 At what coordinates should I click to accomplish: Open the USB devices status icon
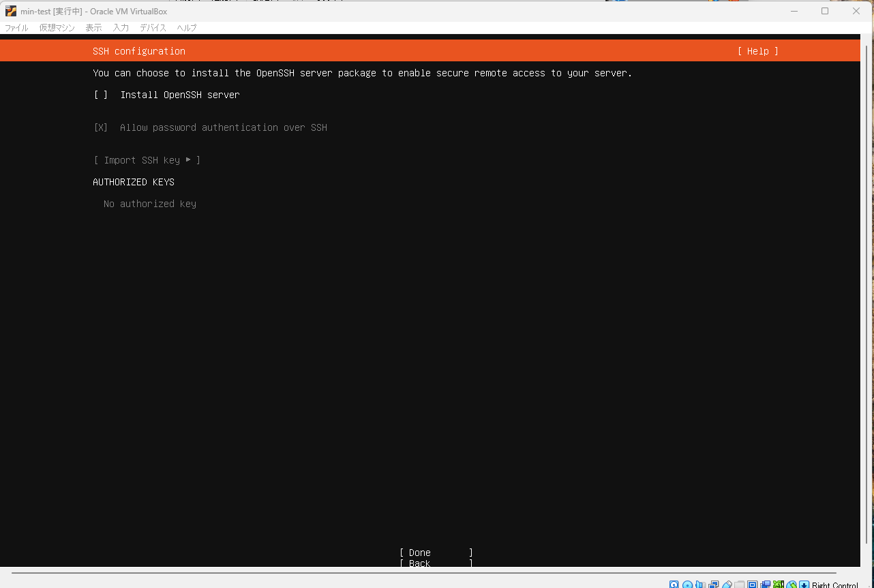[726, 584]
